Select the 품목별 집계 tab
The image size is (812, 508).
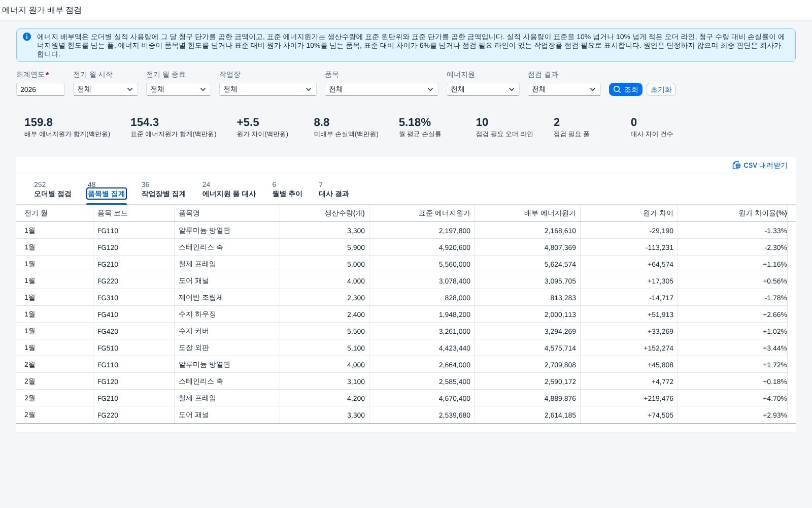click(x=107, y=194)
